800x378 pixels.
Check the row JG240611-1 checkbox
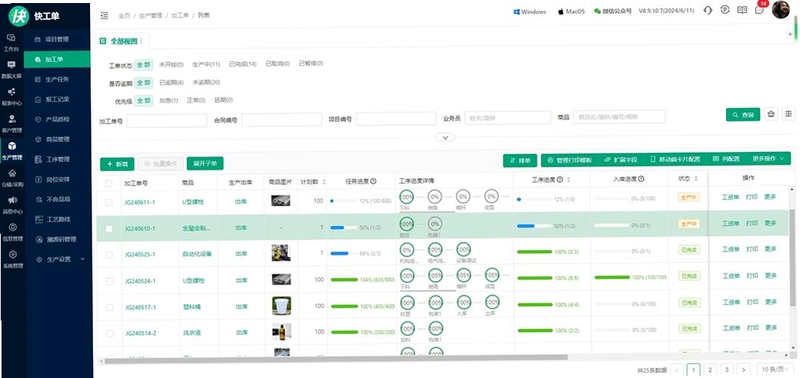[109, 203]
